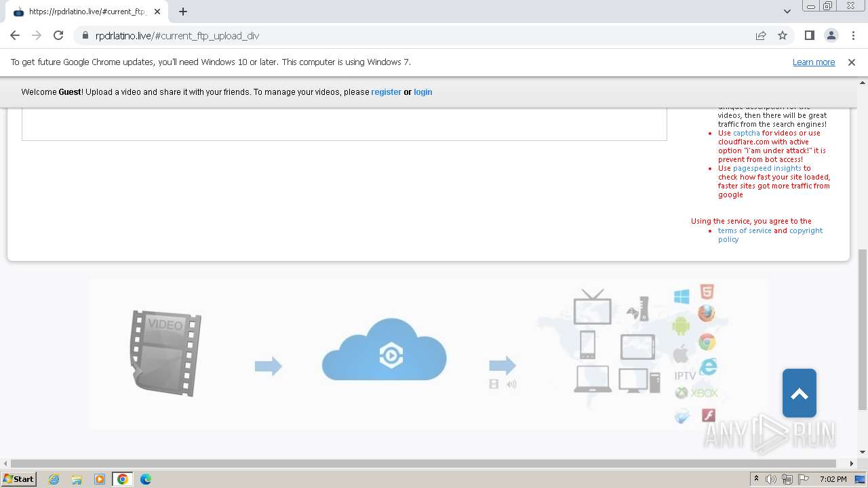Go forward with the forward arrow

(37, 35)
